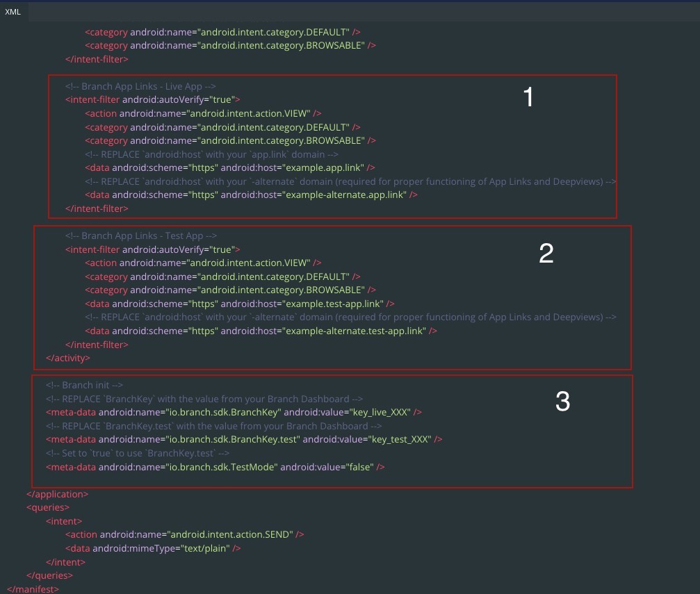This screenshot has height=594, width=700.
Task: Click the closing manifest tag
Action: coord(33,589)
